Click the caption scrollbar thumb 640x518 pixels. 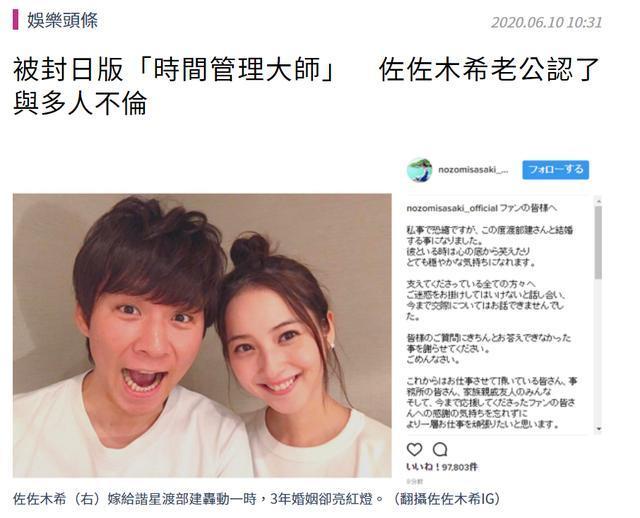pyautogui.click(x=599, y=242)
